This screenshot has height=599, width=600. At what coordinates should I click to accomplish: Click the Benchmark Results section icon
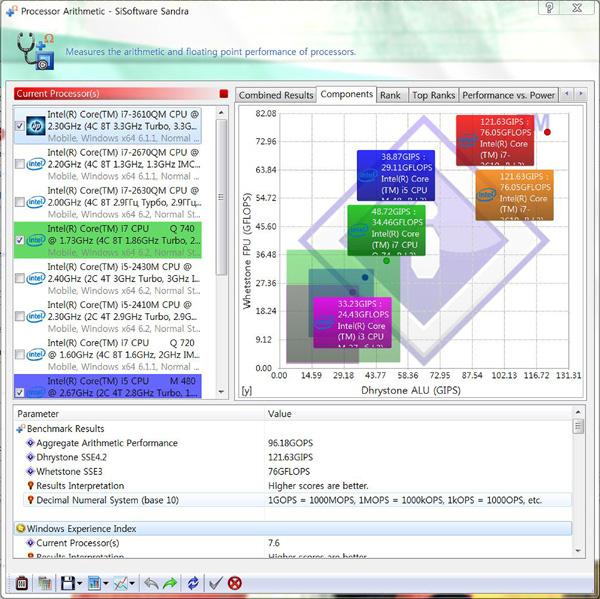(21, 429)
